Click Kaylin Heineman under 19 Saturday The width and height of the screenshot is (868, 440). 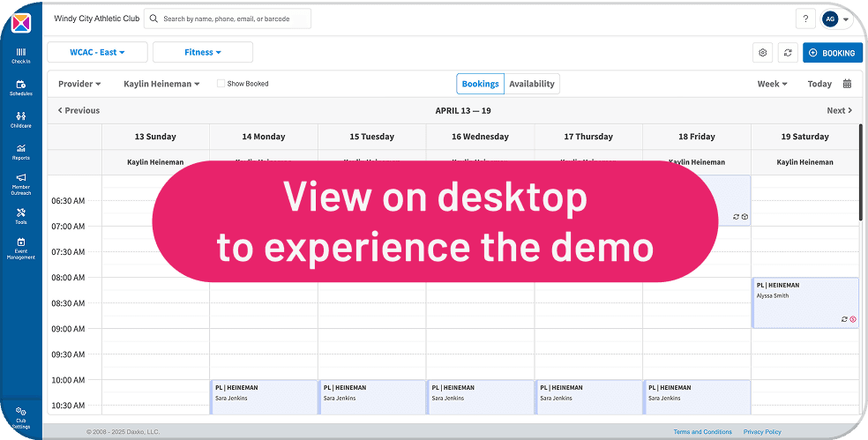click(804, 162)
